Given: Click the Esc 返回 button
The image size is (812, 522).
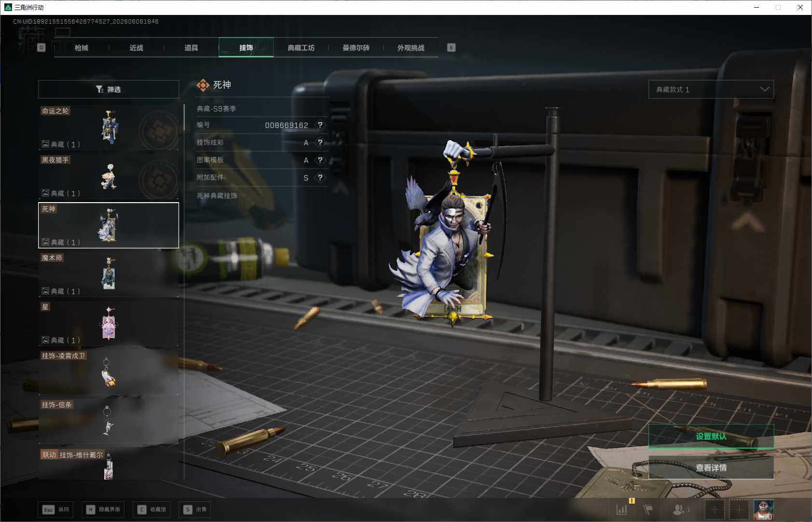Looking at the screenshot, I should pyautogui.click(x=56, y=509).
